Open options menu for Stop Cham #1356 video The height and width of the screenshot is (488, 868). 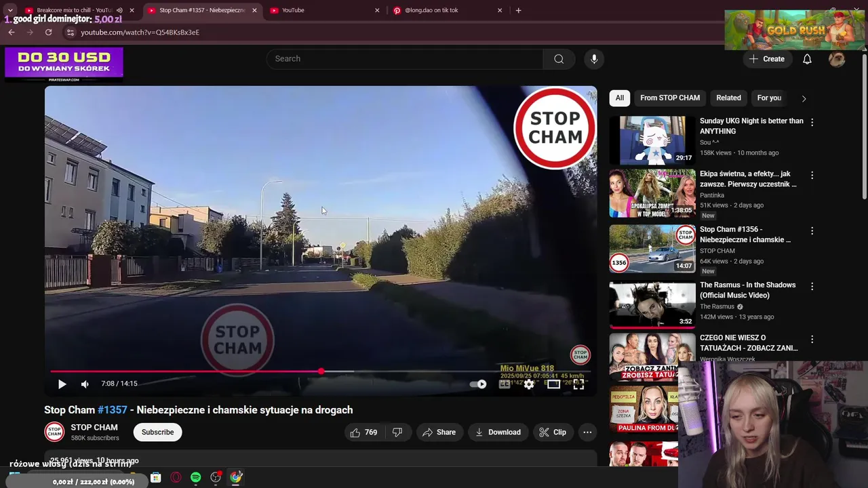[812, 231]
